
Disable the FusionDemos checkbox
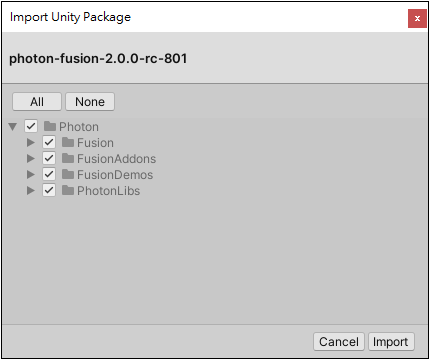pyautogui.click(x=49, y=174)
